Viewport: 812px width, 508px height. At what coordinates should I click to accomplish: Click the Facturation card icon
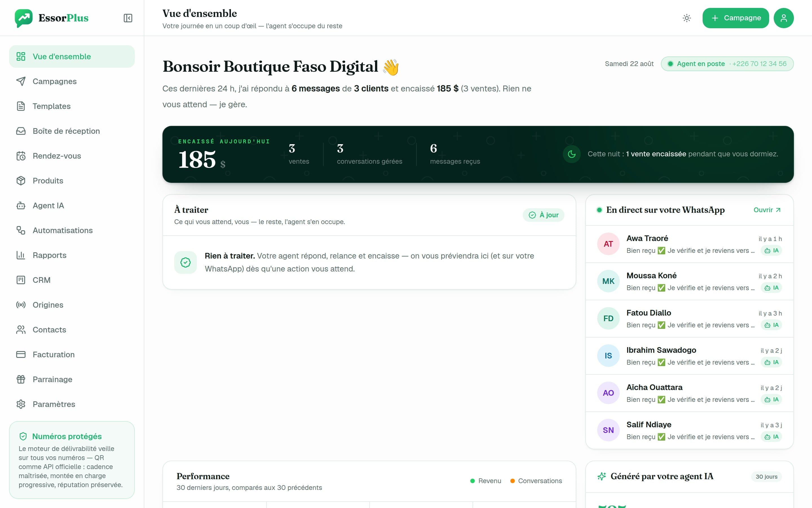coord(21,354)
